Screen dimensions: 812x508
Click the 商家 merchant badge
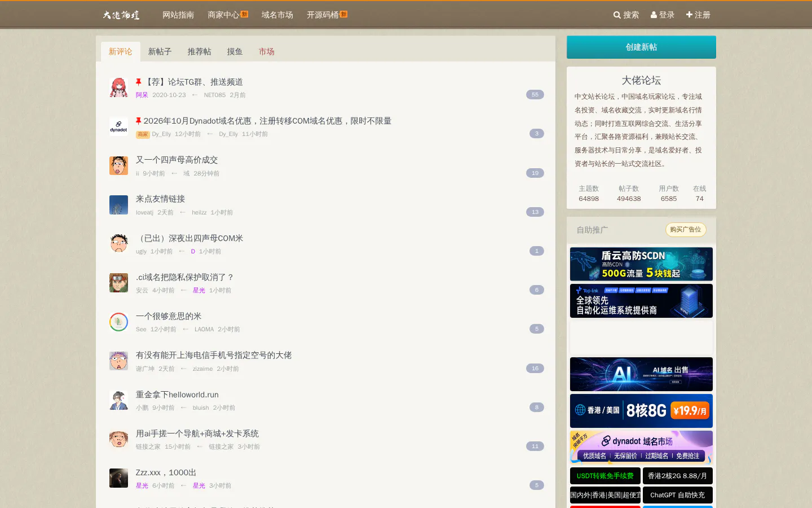[143, 134]
